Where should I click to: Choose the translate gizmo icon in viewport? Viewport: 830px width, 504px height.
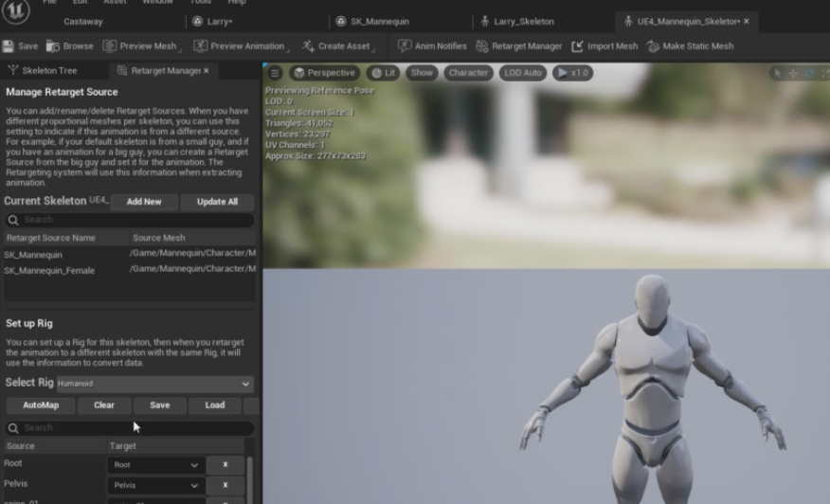click(793, 74)
